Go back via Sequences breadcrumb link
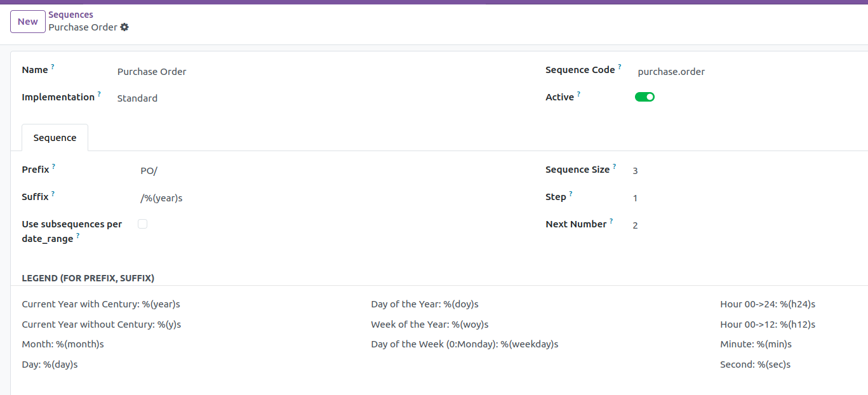 (x=70, y=15)
